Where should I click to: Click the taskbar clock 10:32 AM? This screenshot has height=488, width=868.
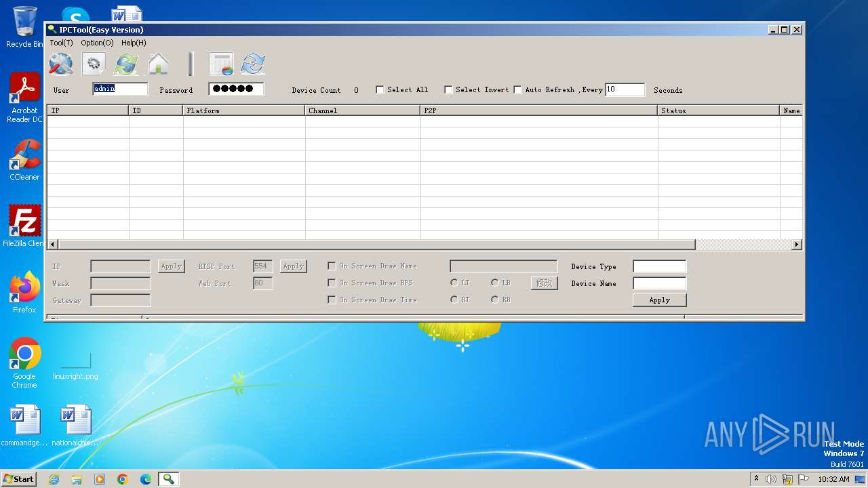833,479
